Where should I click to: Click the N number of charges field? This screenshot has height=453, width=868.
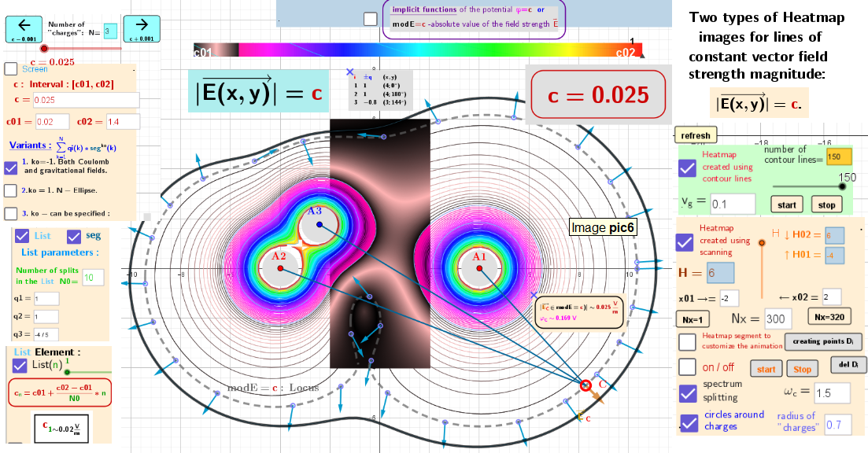[111, 31]
